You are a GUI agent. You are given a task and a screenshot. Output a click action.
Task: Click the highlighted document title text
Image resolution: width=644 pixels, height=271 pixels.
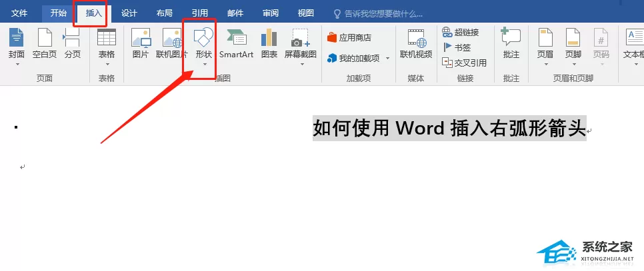pyautogui.click(x=449, y=129)
